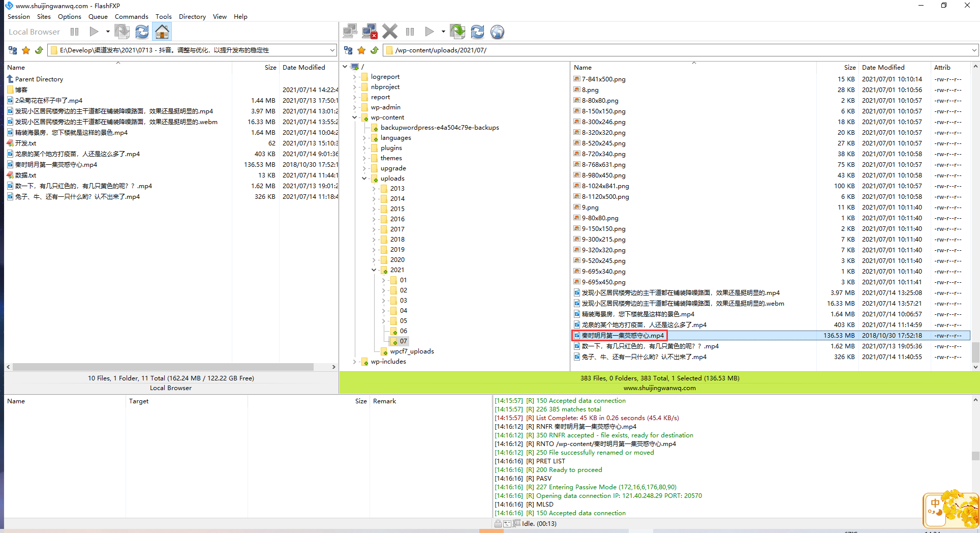
Task: Click the globe icon in remote toolbar
Action: pos(497,32)
